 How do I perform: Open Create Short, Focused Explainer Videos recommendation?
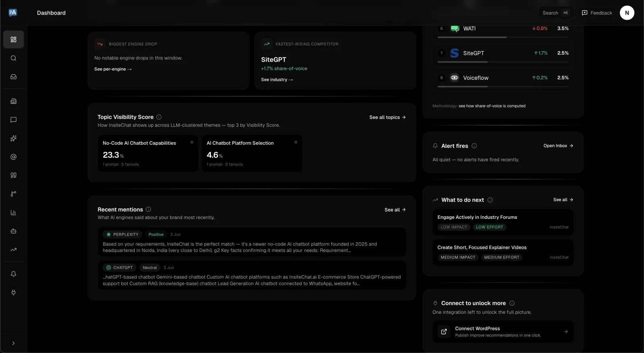click(x=503, y=253)
